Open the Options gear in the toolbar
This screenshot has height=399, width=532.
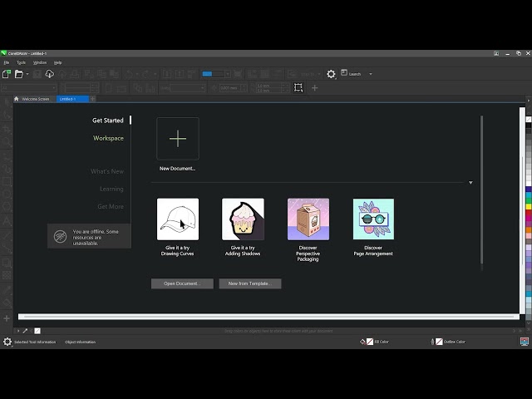(331, 74)
